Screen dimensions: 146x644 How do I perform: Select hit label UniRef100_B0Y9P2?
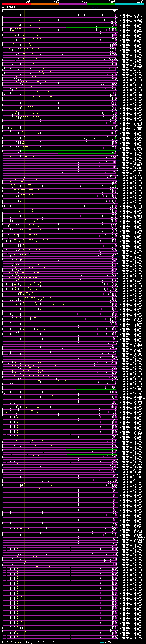click(x=131, y=138)
